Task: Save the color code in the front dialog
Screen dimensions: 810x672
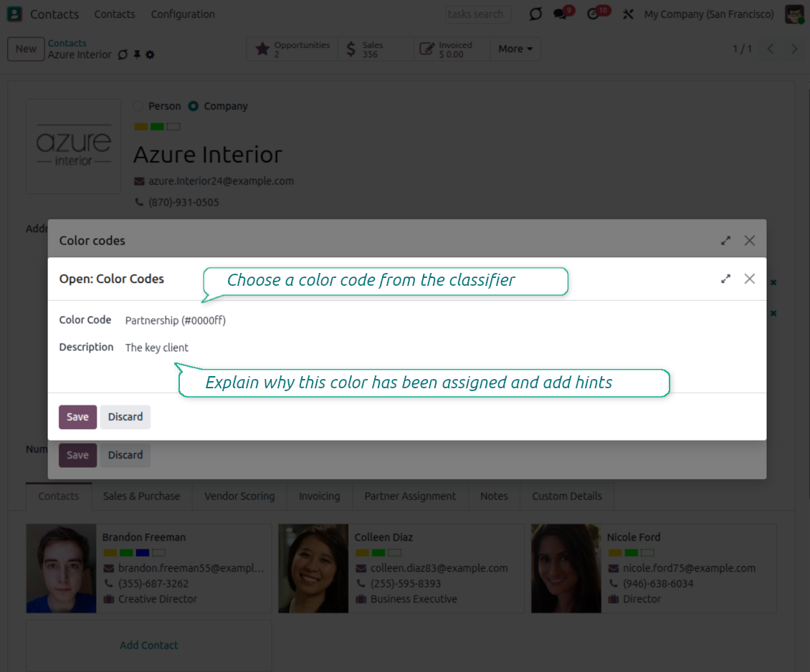Action: click(x=77, y=417)
